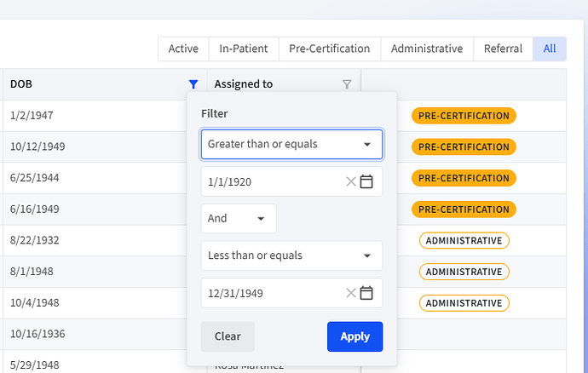This screenshot has width=588, height=373.
Task: Select the 8/22/1932 DOB cell
Action: 95,240
